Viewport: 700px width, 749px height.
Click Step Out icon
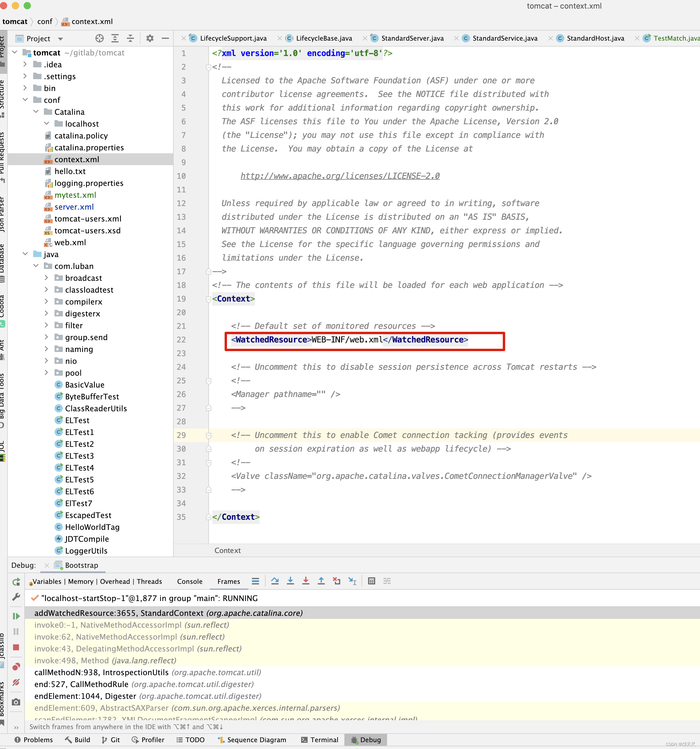click(x=321, y=581)
